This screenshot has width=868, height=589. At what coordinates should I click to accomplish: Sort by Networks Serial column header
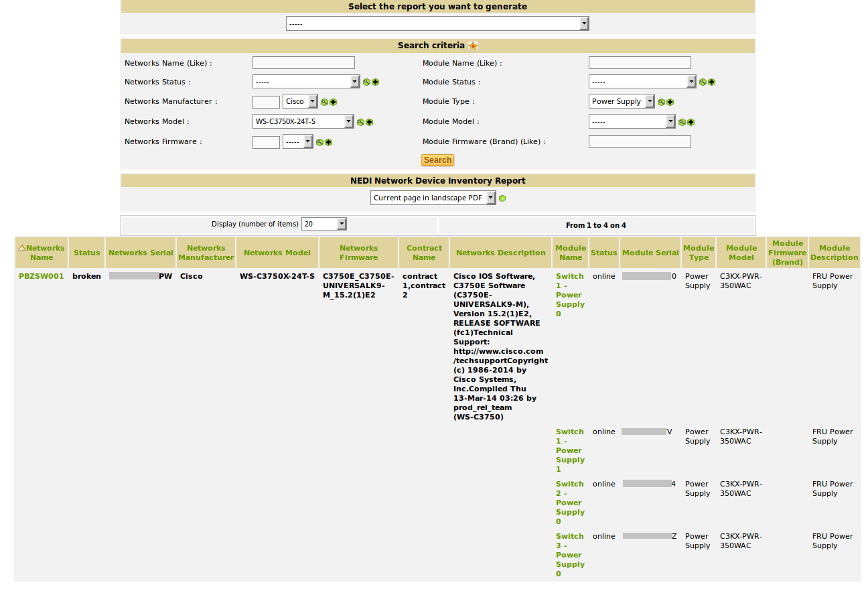click(x=141, y=253)
